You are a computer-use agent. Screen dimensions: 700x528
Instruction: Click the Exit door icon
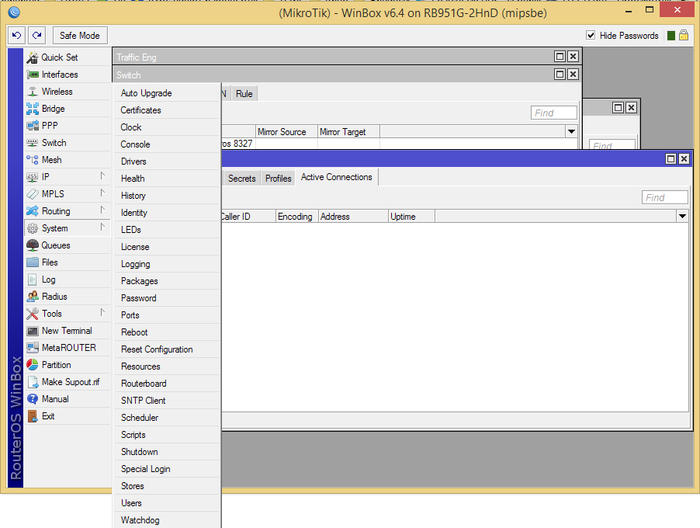32,416
